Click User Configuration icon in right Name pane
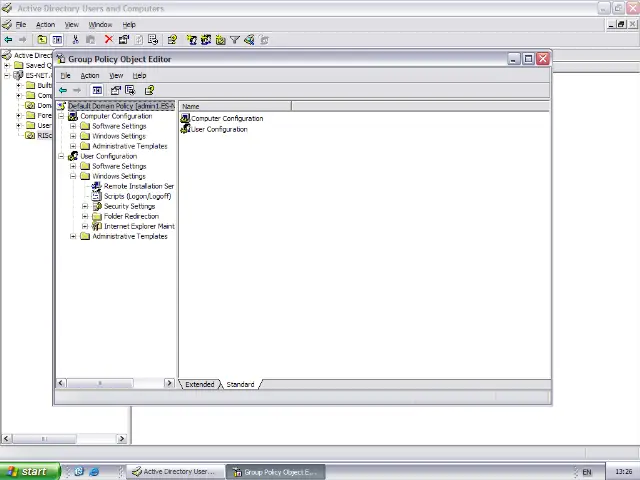The height and width of the screenshot is (480, 640). click(185, 129)
